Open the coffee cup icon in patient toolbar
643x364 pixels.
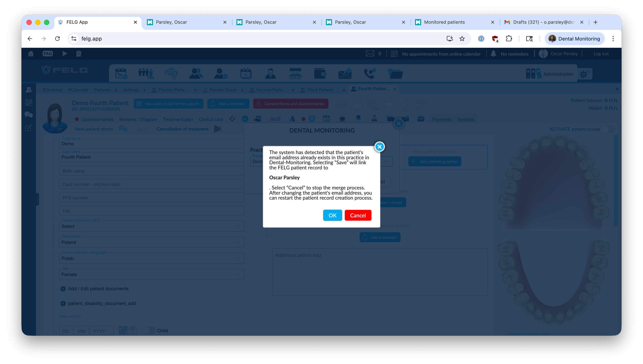pyautogui.click(x=342, y=119)
